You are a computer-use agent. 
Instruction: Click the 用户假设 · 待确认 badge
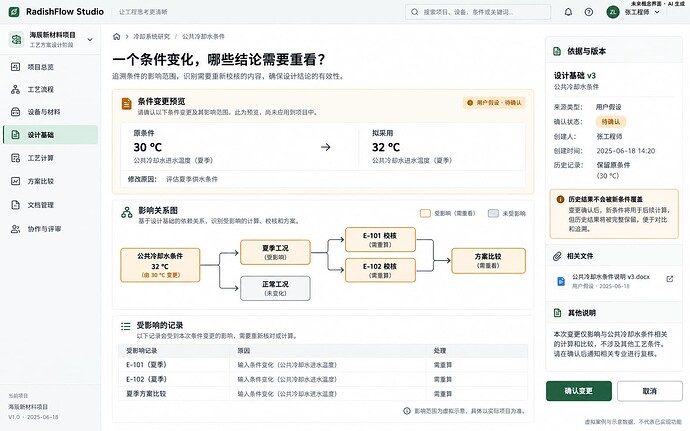click(x=494, y=103)
